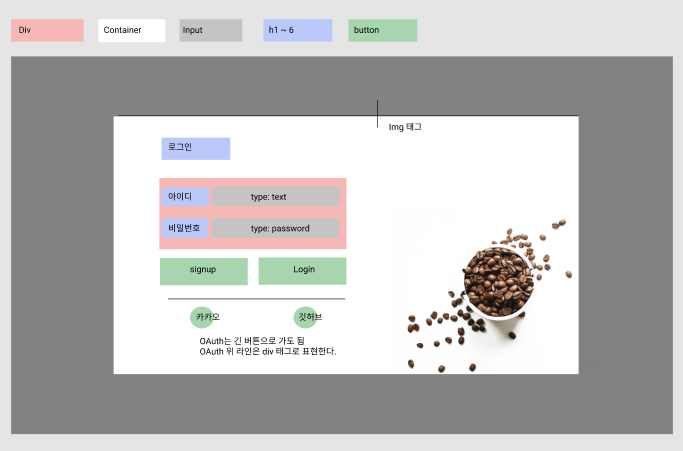This screenshot has height=451, width=683.
Task: Click the note OAuth 위 라인은 div 태그로 표현한다.
Action: coord(268,351)
